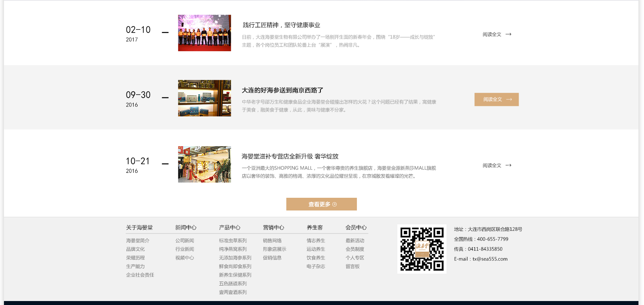The image size is (644, 305).
Task: Open the 会员中心 footer heading
Action: pos(356,228)
